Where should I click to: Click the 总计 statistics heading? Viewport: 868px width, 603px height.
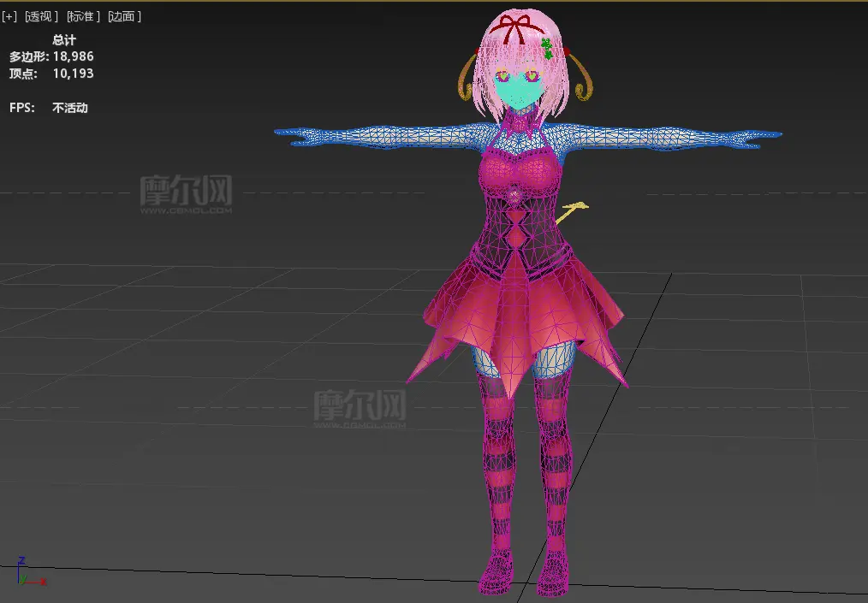click(64, 40)
